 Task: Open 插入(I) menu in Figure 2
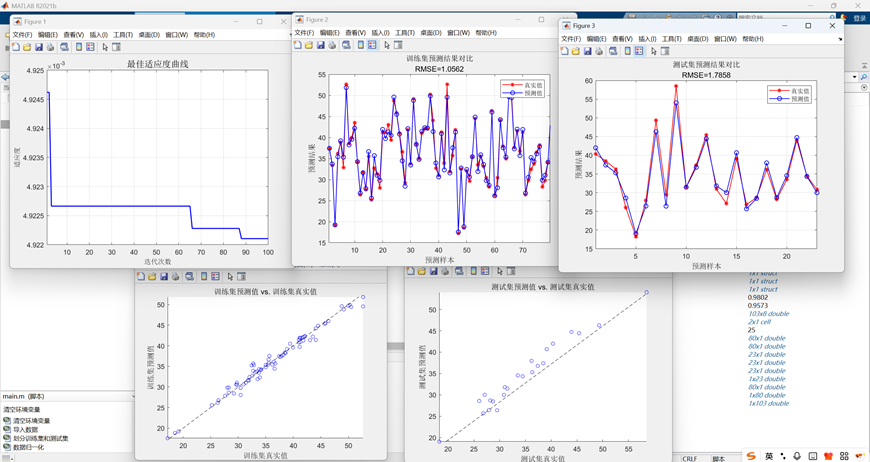click(x=380, y=33)
